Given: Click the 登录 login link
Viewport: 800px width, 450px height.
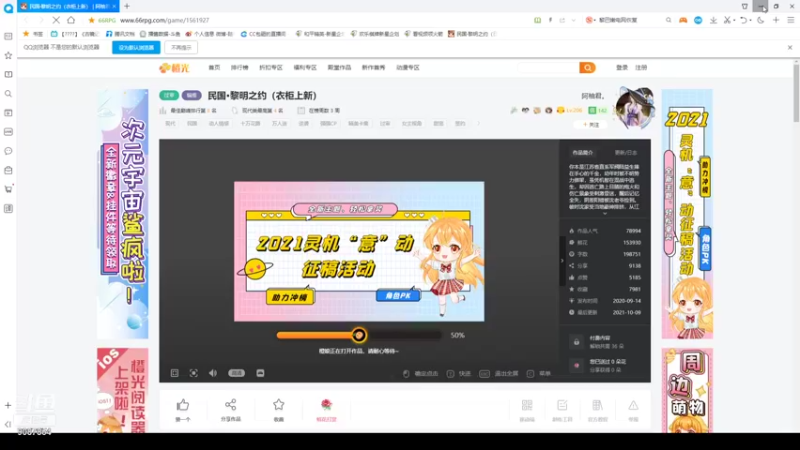Looking at the screenshot, I should [x=622, y=67].
